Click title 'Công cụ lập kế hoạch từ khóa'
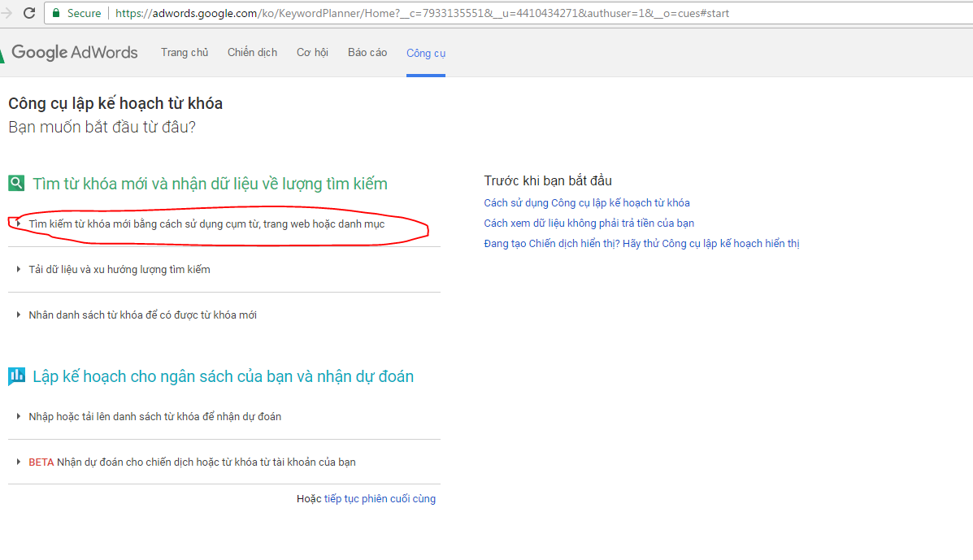Image resolution: width=973 pixels, height=560 pixels. [115, 103]
